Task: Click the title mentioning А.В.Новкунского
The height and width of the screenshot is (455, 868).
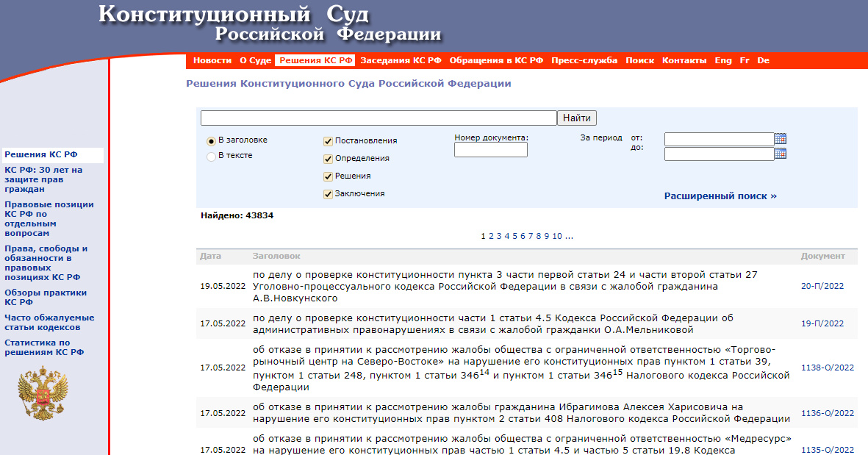Action: point(505,286)
